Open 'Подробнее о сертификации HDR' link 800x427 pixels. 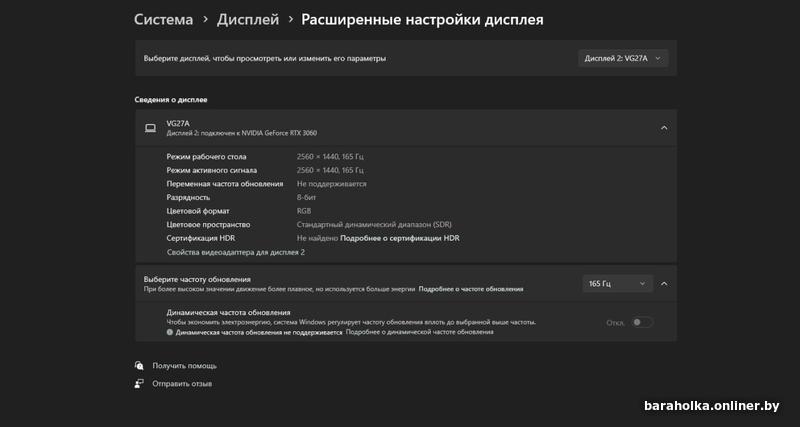(399, 238)
